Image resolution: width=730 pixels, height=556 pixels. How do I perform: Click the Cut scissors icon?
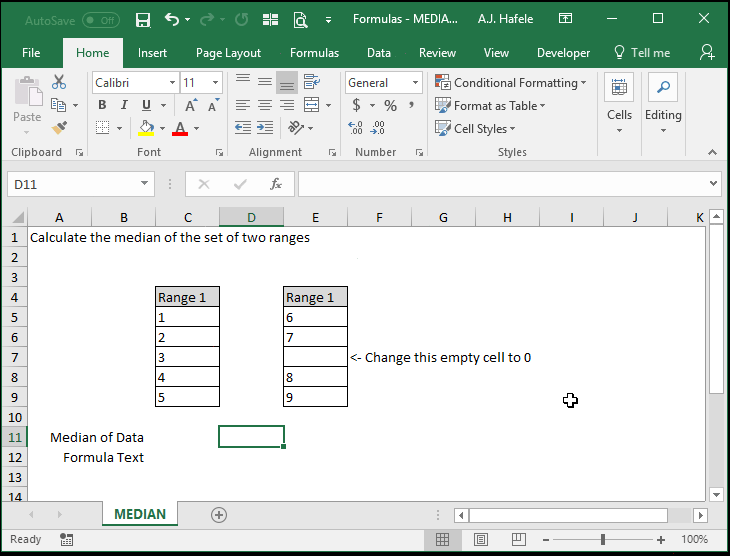point(59,82)
